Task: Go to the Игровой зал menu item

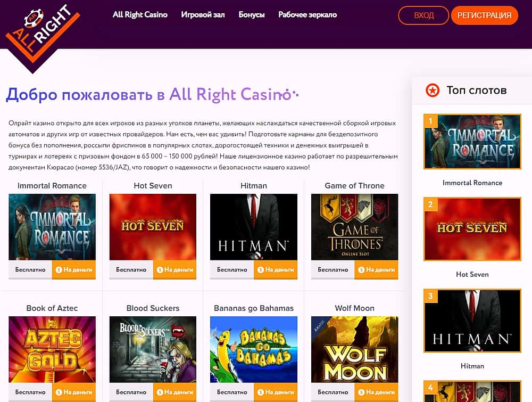Action: click(x=203, y=14)
